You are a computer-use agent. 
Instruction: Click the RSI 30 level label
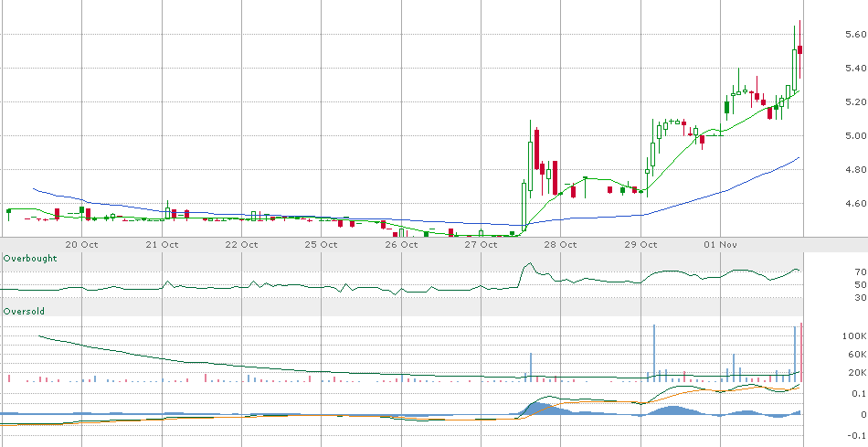point(861,297)
